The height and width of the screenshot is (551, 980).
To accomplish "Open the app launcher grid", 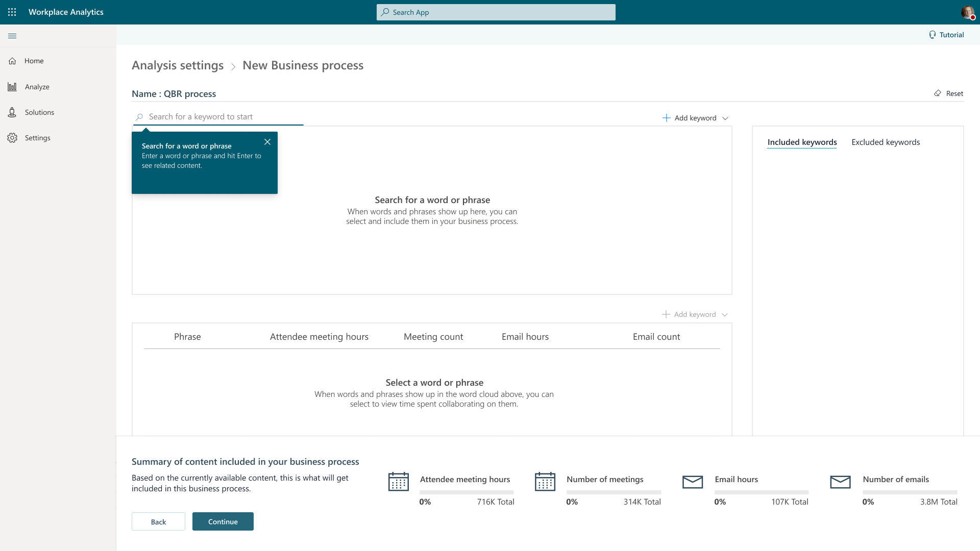I will pos(12,12).
